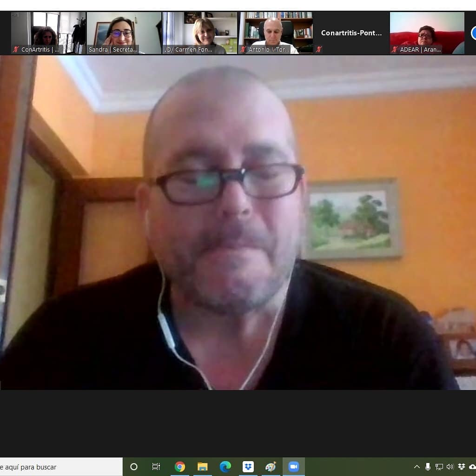
Task: Expand hidden system tray icons chevron
Action: click(x=416, y=467)
